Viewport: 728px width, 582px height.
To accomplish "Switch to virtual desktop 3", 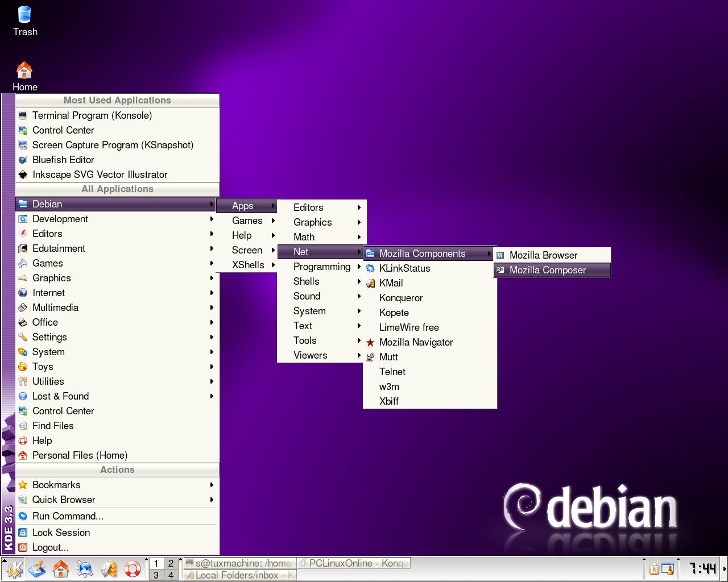I will tap(156, 575).
